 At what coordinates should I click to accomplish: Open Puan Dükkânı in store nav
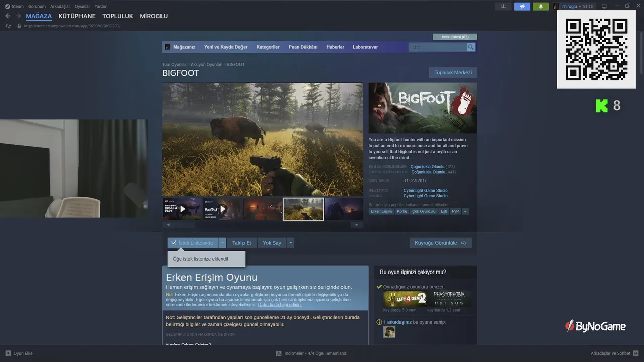pos(303,47)
